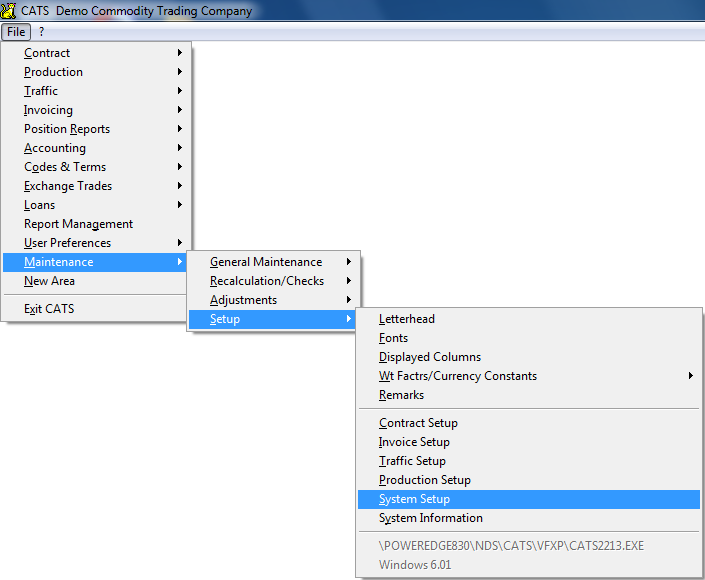Select Displayed Columns

529,357
